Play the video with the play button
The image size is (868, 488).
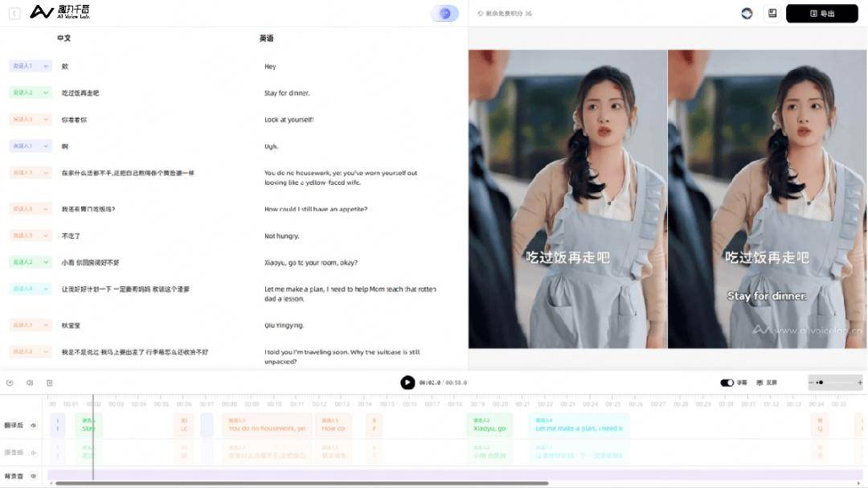[407, 383]
